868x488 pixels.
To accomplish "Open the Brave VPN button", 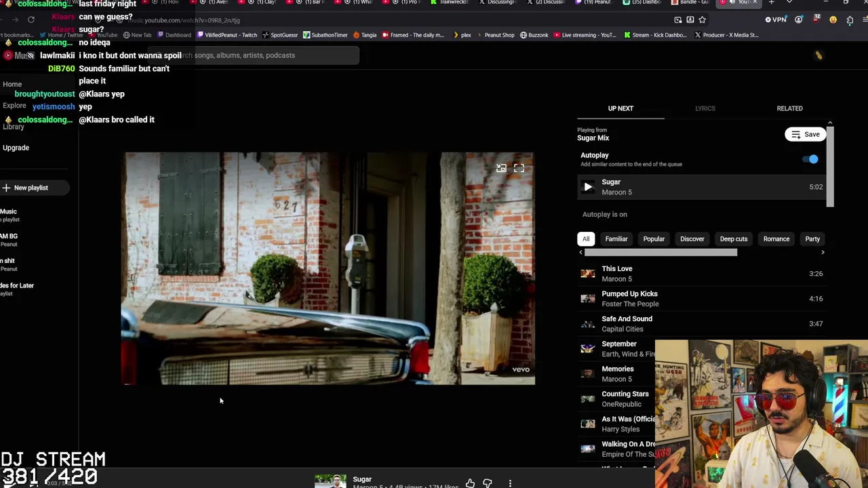I will point(775,20).
